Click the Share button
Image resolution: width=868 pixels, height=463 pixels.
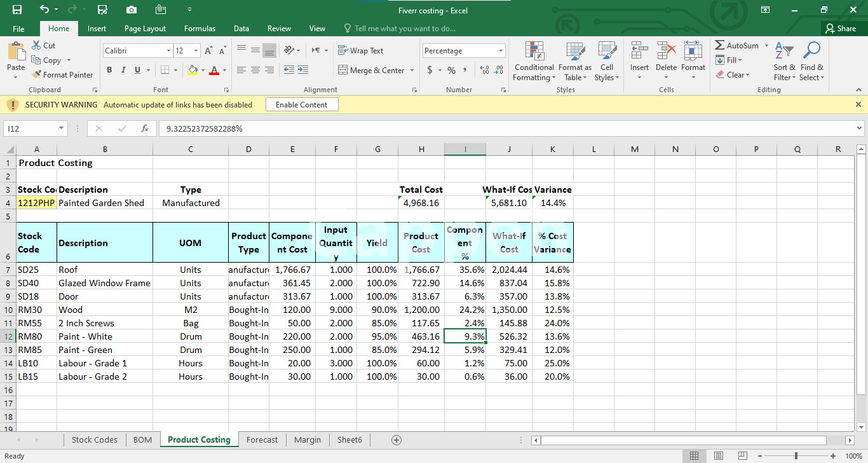coord(840,29)
